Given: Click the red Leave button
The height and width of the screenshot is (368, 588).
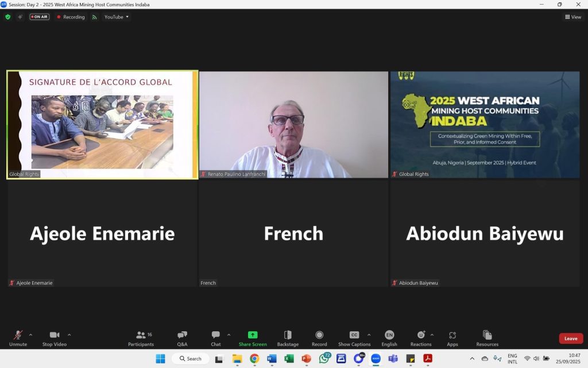Looking at the screenshot, I should click(x=571, y=339).
